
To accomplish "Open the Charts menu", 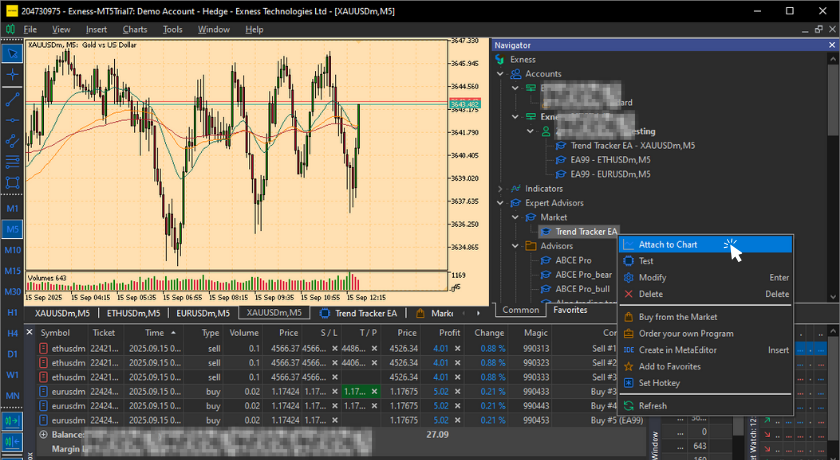I will (x=135, y=29).
